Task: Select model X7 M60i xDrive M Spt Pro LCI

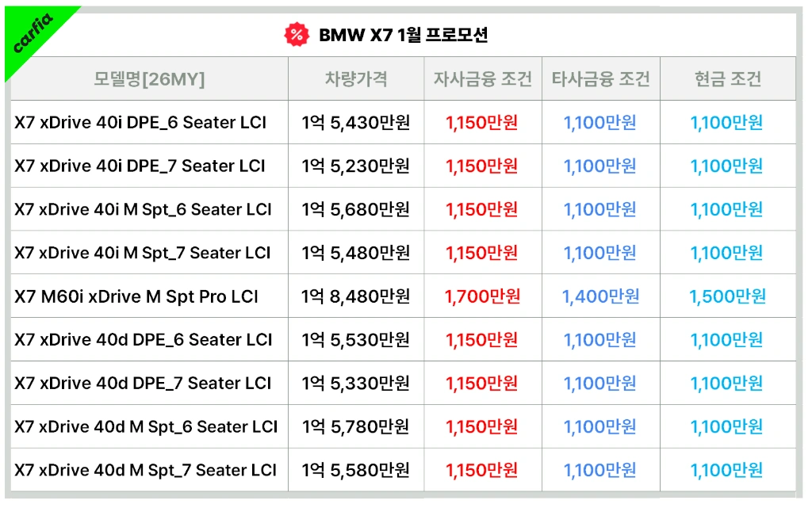Action: [136, 296]
